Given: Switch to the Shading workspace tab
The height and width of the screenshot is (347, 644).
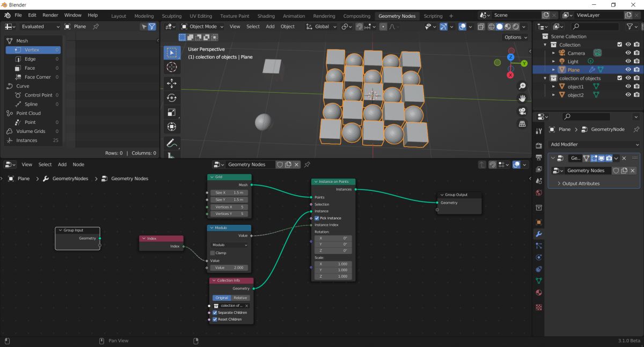Looking at the screenshot, I should [x=266, y=16].
